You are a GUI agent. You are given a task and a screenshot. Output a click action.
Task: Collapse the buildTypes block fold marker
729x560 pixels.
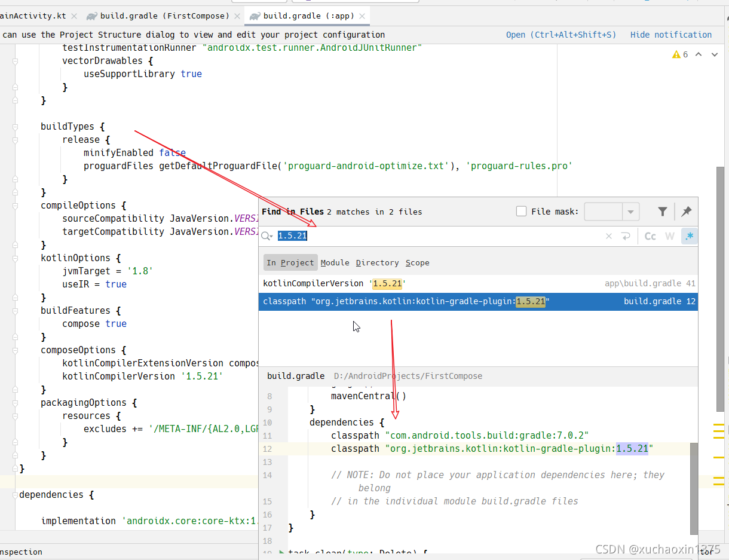(15, 127)
